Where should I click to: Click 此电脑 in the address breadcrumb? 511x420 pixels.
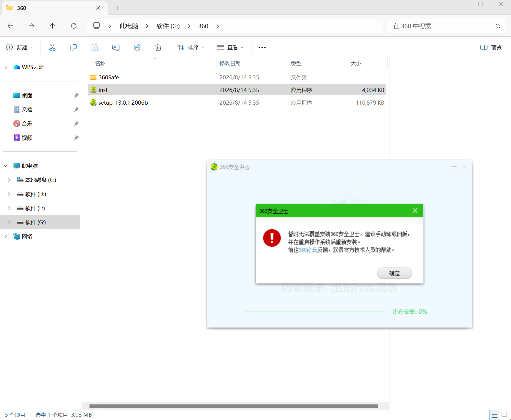pyautogui.click(x=129, y=26)
